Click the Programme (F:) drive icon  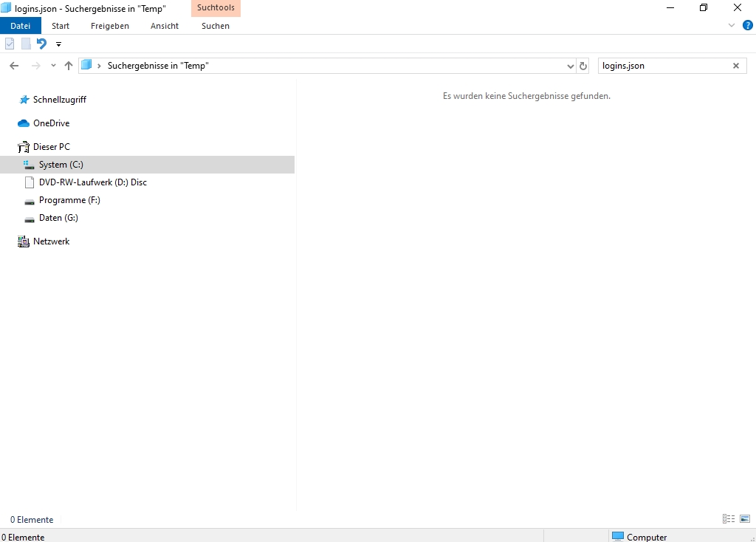click(x=30, y=202)
